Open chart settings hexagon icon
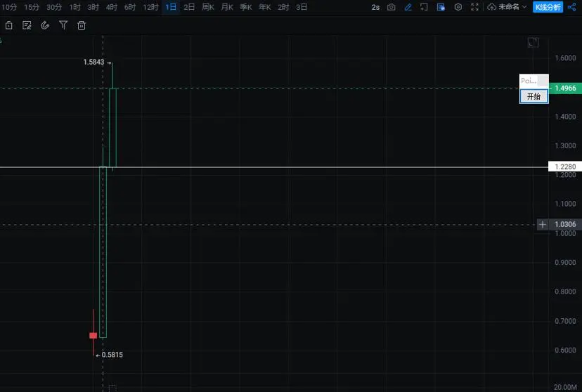The width and height of the screenshot is (582, 392). [458, 7]
